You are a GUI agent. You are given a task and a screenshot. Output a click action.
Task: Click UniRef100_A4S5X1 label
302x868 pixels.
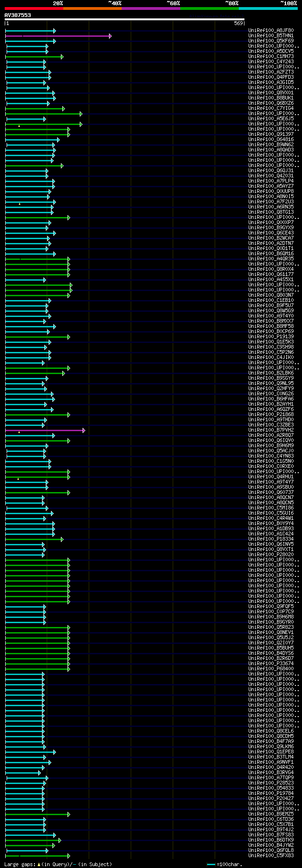(271, 280)
